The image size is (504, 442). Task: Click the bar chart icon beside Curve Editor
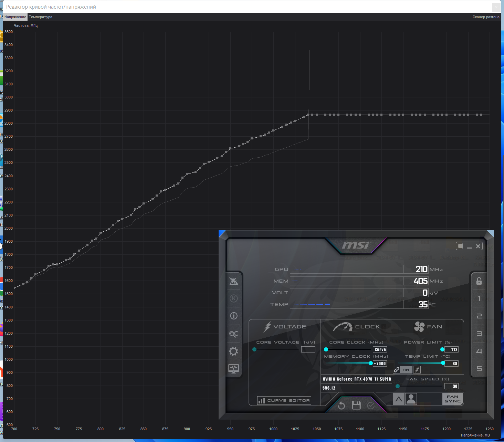click(262, 400)
